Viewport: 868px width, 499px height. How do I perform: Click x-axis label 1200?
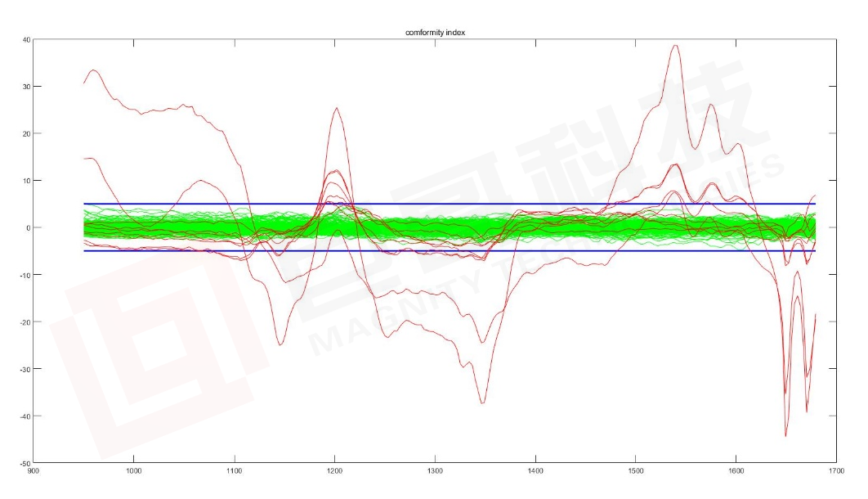[334, 470]
